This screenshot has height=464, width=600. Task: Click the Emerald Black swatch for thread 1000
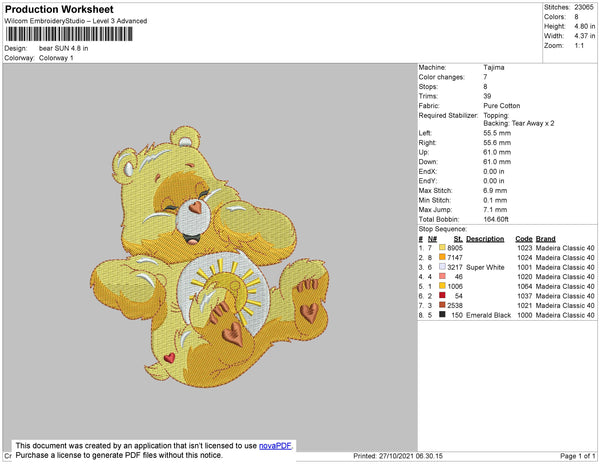(442, 314)
